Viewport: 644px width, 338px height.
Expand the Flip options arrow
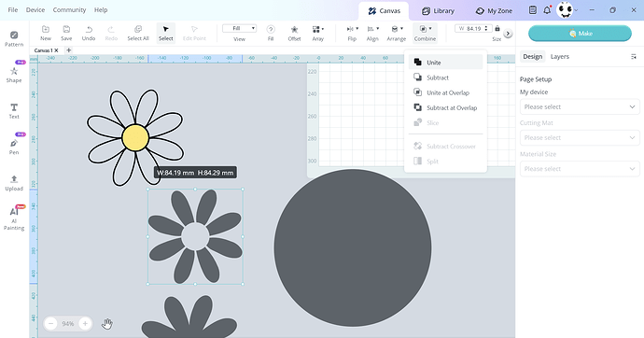point(357,29)
